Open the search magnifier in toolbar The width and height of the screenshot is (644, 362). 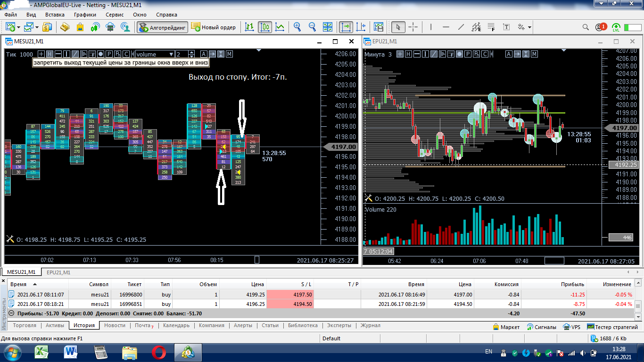point(586,27)
